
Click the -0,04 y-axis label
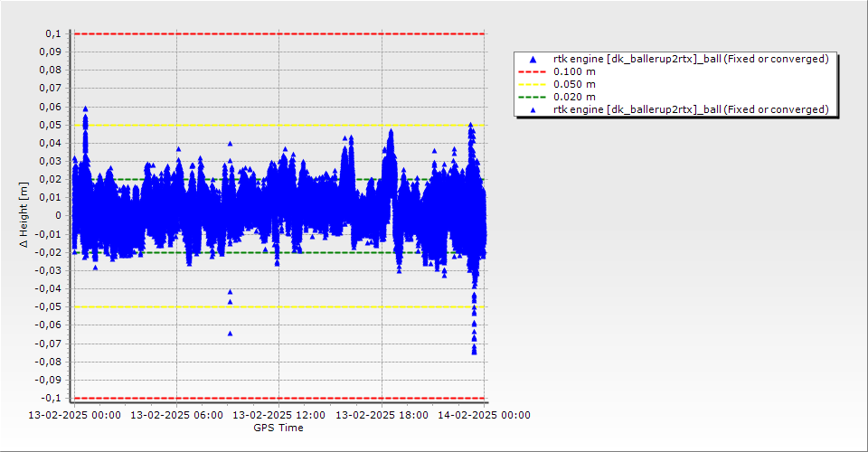[48, 288]
